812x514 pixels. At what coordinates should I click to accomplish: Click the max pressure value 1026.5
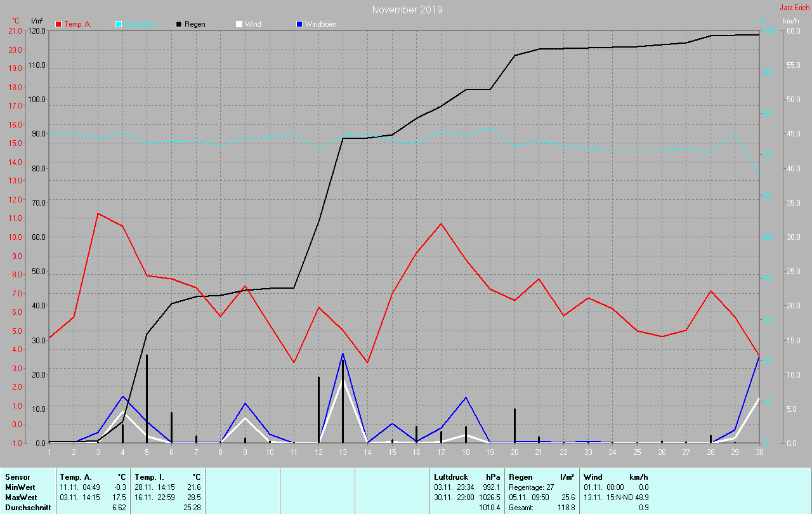pos(489,498)
